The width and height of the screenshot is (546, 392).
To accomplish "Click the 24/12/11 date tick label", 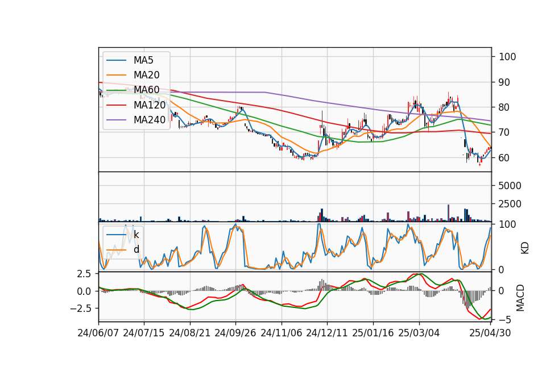I will [x=327, y=333].
